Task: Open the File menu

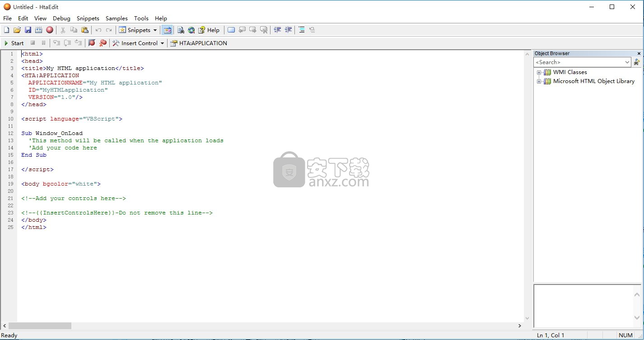Action: coord(7,19)
